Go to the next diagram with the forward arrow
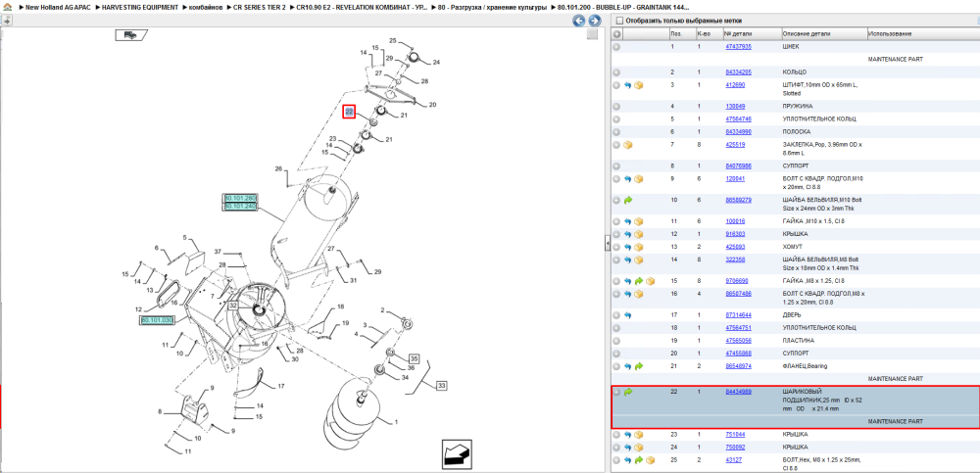Viewport: 980px width, 473px height. click(595, 21)
